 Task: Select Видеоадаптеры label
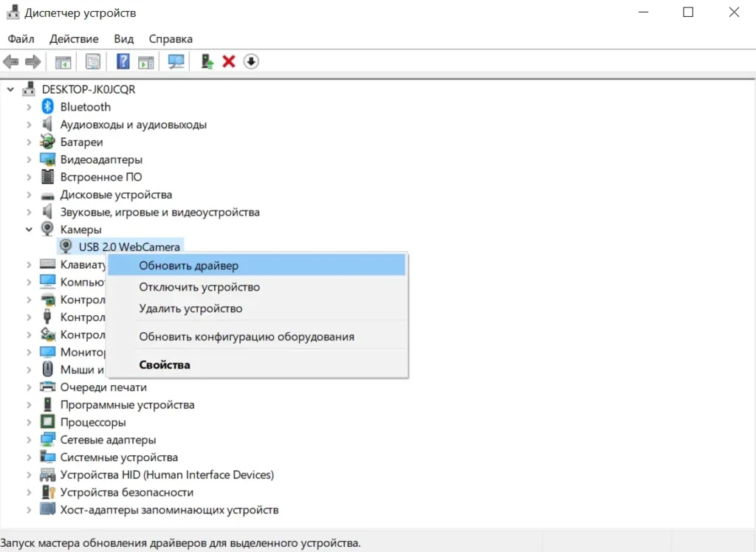(x=101, y=159)
